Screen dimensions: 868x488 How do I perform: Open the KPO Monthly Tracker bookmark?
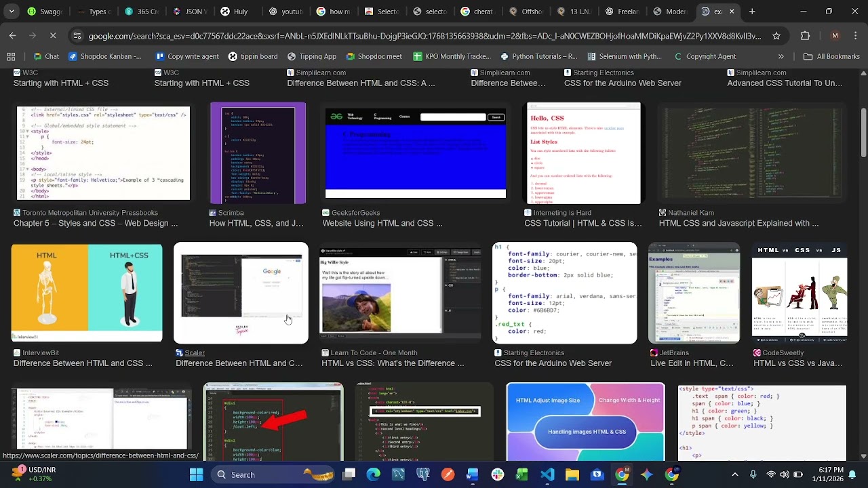pos(452,57)
